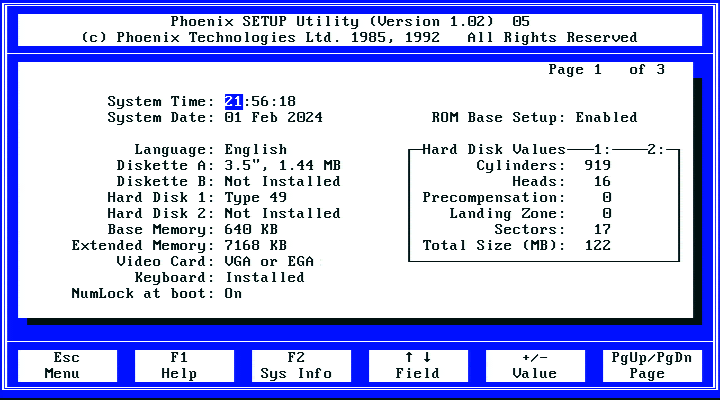
Task: Click the Phoenix SETUP Utility title text
Action: [350, 22]
